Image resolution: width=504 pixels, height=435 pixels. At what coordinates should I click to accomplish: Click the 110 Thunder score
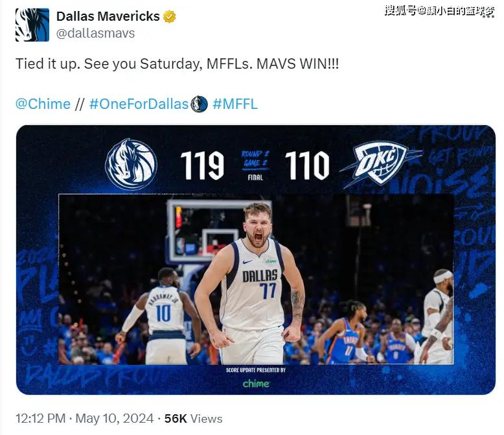(x=307, y=165)
